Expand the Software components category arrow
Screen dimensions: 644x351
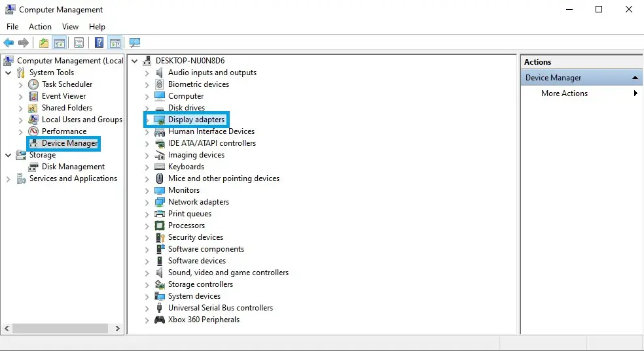[147, 250]
